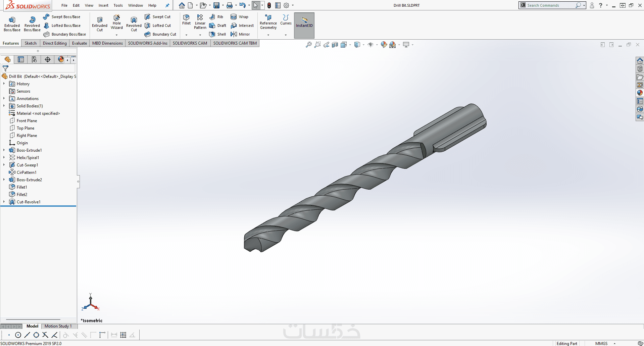Toggle the rebuild traffic light indicator
Image resolution: width=644 pixels, height=346 pixels.
coord(269,5)
